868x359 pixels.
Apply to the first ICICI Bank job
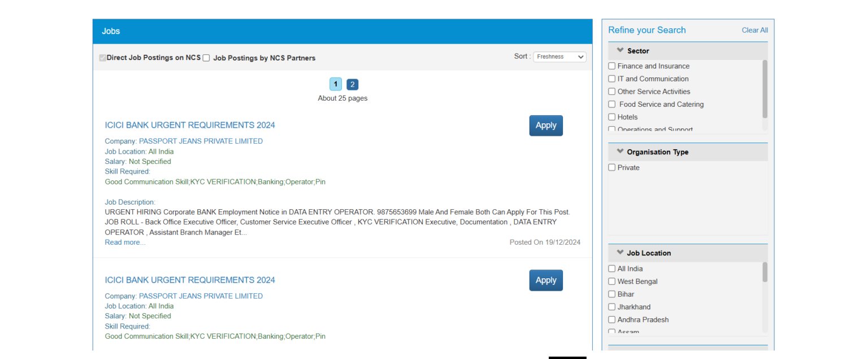pyautogui.click(x=546, y=126)
